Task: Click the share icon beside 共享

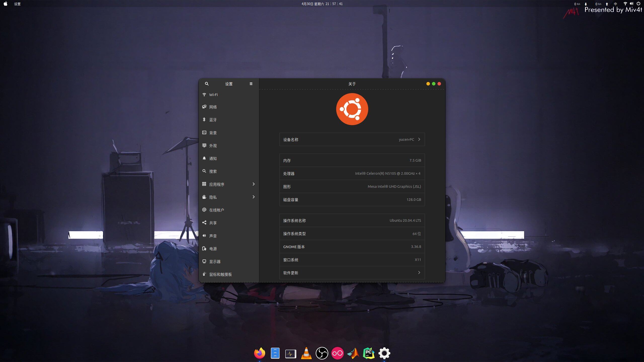Action: point(204,222)
